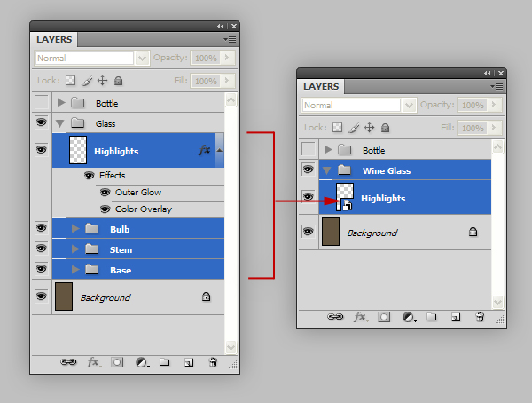Create new layer in right Layers panel
Viewport: 532px width, 403px height.
coord(456,318)
